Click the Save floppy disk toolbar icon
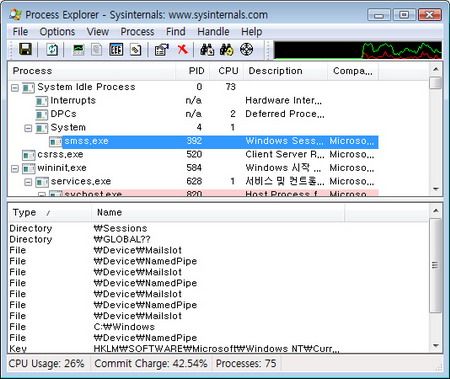The width and height of the screenshot is (450, 379). tap(26, 50)
